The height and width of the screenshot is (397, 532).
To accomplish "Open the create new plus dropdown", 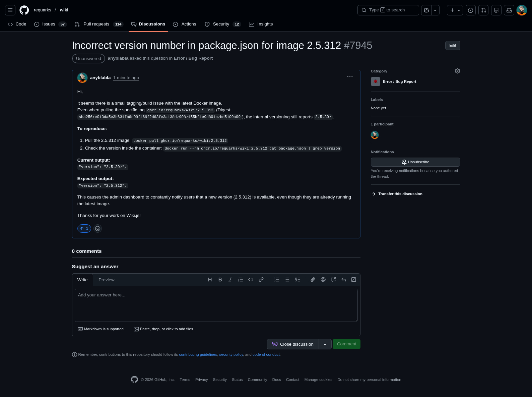I will coord(455,10).
